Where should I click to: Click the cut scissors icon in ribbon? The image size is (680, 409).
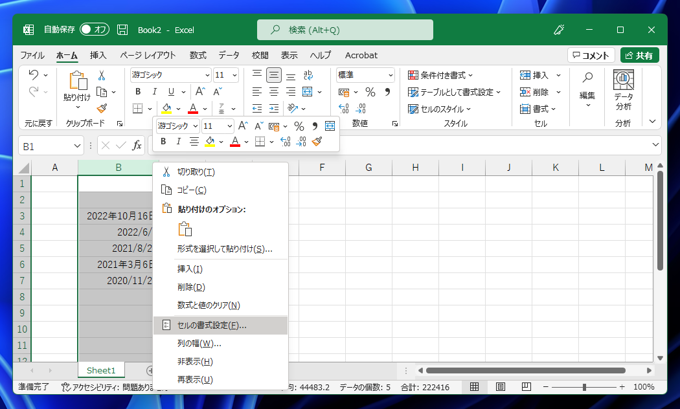[x=101, y=76]
